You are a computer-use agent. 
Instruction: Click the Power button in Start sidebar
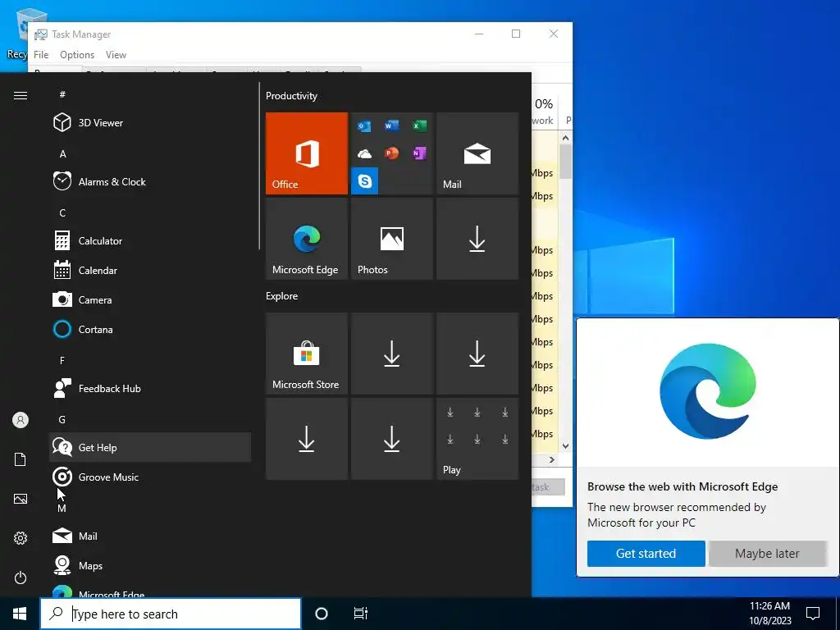21,577
